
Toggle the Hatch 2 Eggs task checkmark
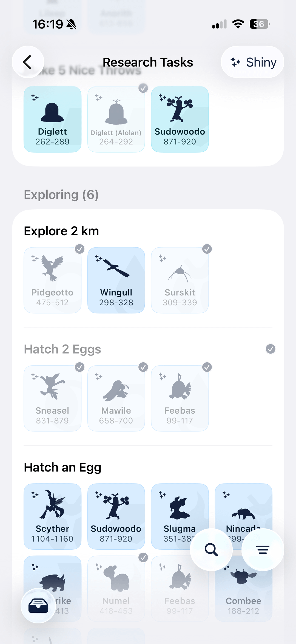click(x=271, y=349)
